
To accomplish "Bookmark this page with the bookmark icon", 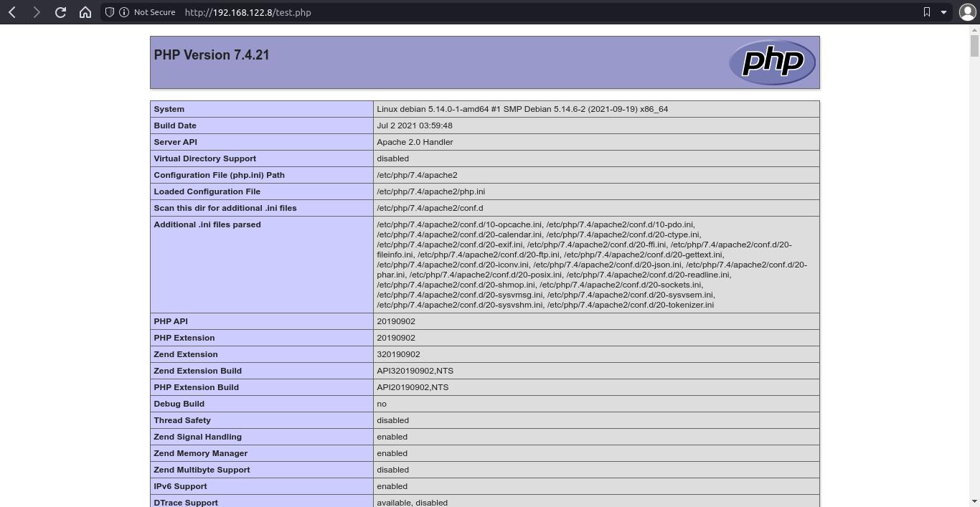I will coord(927,12).
